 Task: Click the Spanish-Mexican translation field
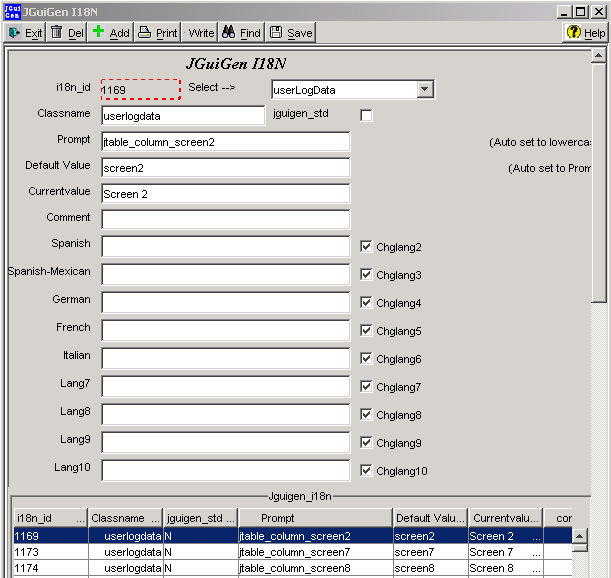[x=226, y=274]
